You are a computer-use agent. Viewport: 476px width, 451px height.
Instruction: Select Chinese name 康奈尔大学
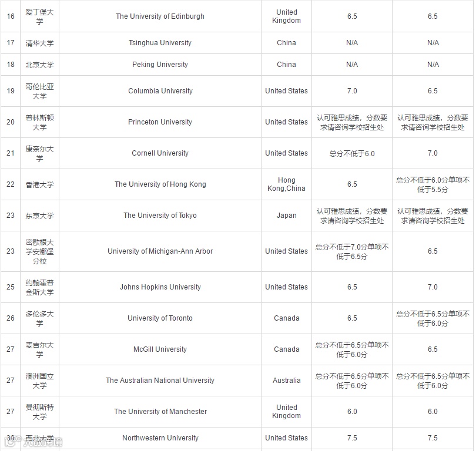tap(39, 153)
